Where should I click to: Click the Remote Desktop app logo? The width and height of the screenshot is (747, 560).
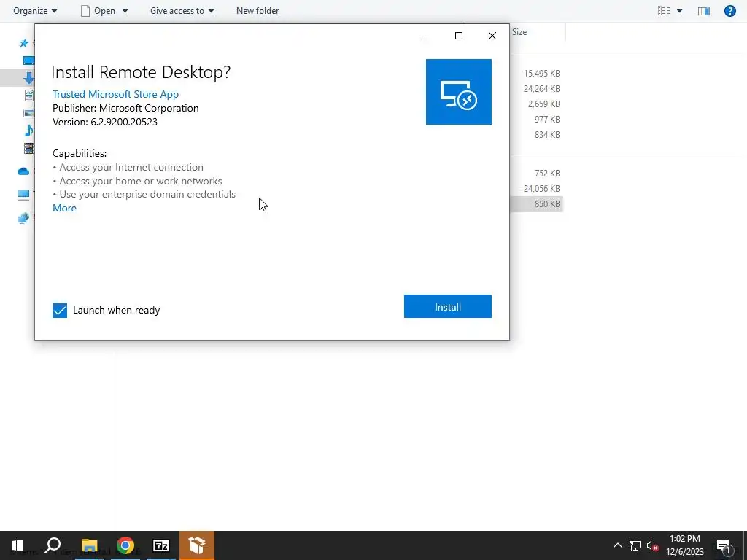pos(458,92)
